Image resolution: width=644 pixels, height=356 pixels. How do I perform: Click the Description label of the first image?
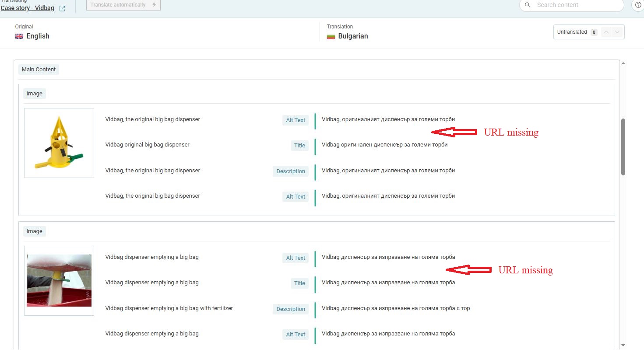(x=291, y=171)
